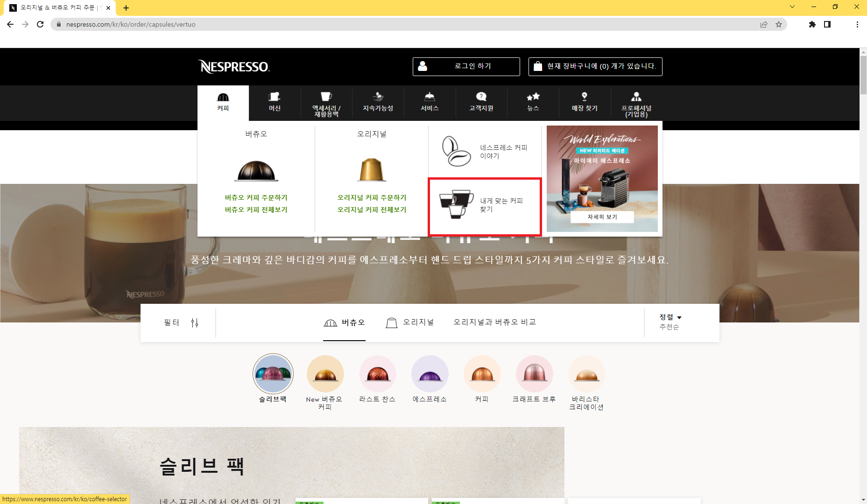
Task: Click the Nespresso logo
Action: pyautogui.click(x=234, y=67)
